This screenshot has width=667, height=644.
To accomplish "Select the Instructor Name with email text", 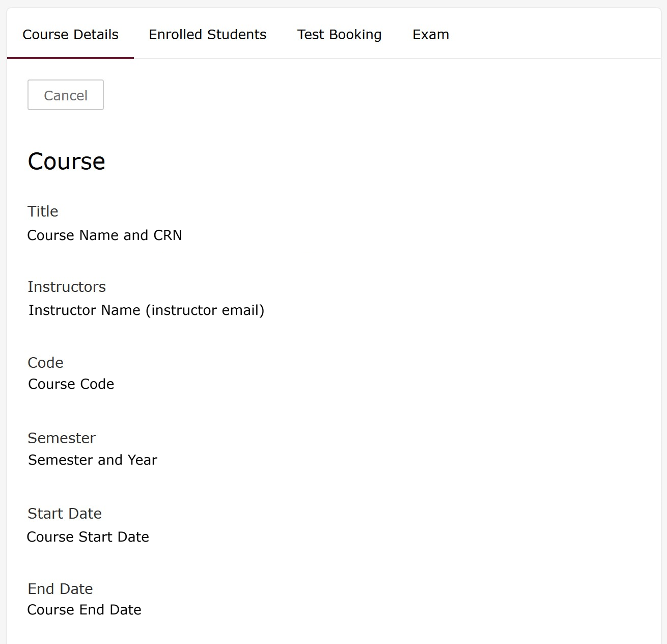I will (x=147, y=310).
